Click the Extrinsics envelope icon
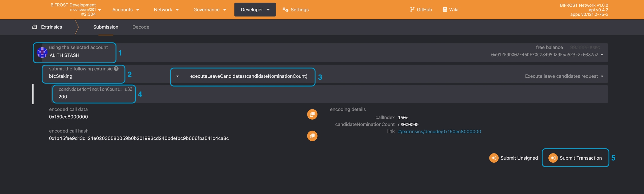This screenshot has height=194, width=644. coord(35,27)
